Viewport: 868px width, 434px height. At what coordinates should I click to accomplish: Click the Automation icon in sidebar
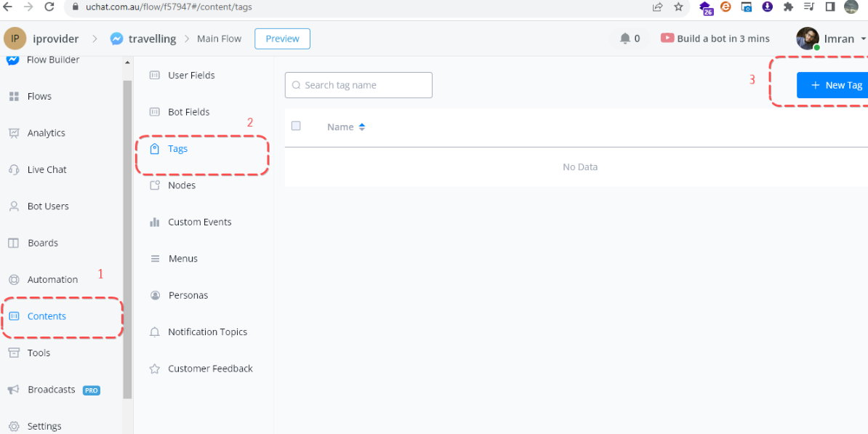pos(14,280)
